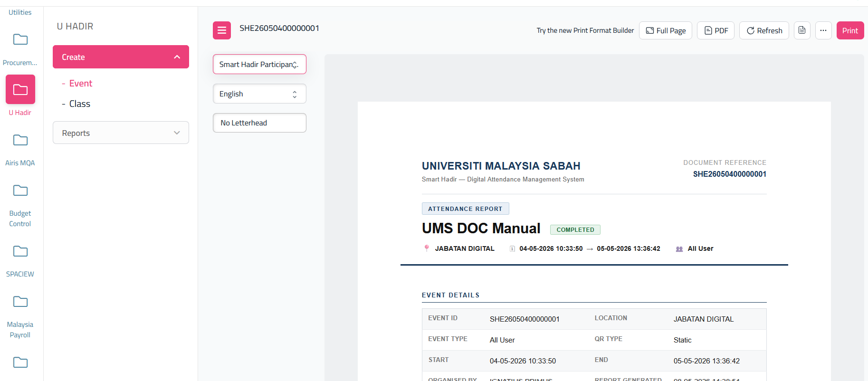Follow the Try the new Print Format Builder link

[585, 30]
